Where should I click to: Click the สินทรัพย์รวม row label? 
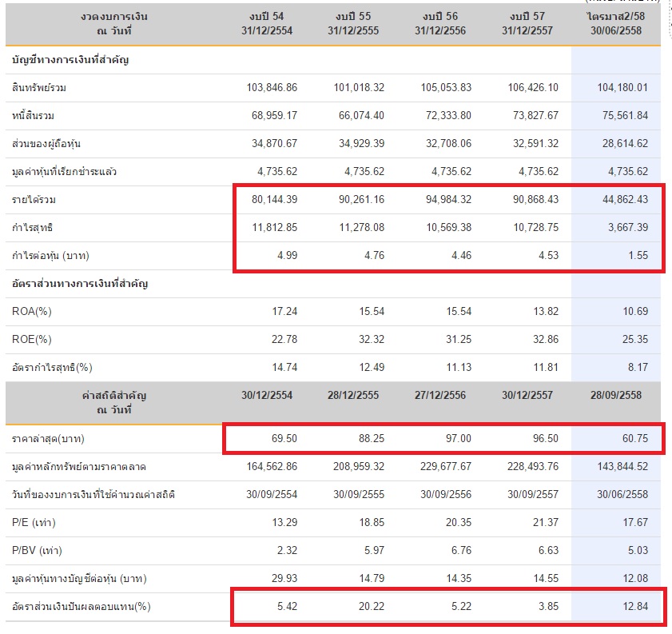(x=39, y=88)
